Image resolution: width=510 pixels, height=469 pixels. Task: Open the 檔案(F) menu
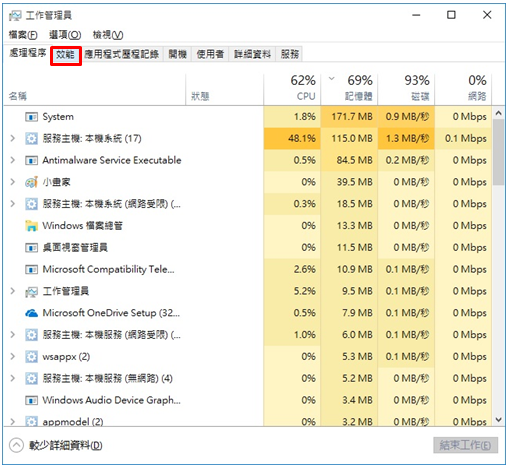[x=23, y=35]
